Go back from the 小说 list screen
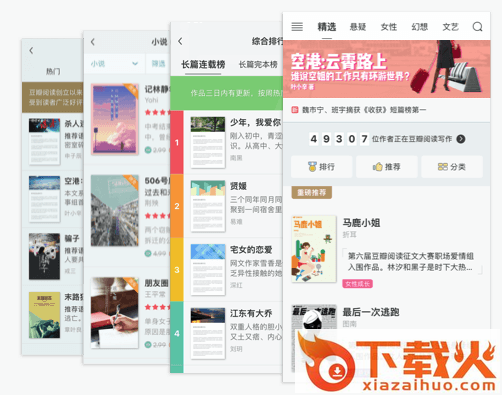Image resolution: width=502 pixels, height=395 pixels. click(x=93, y=42)
